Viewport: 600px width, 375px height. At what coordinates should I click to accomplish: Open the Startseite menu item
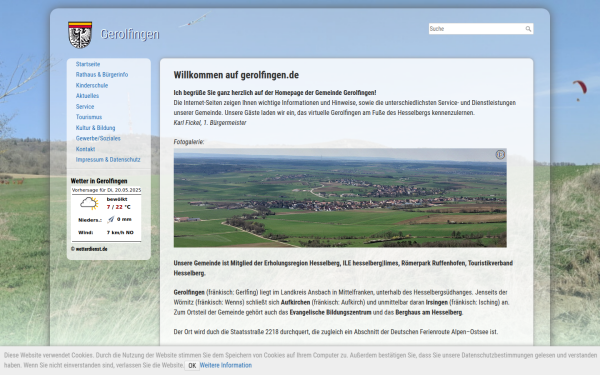[x=88, y=64]
